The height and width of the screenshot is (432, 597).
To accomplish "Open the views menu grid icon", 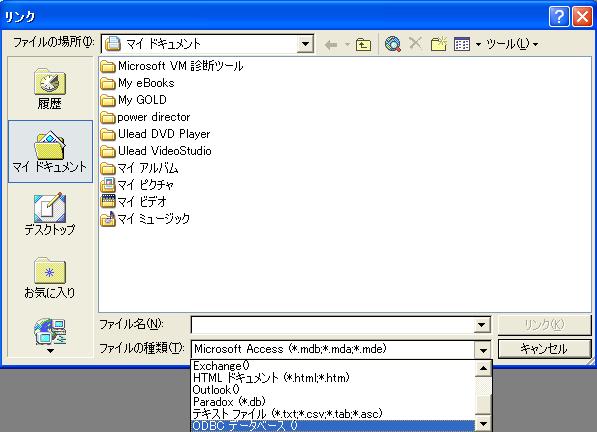I will [x=462, y=45].
